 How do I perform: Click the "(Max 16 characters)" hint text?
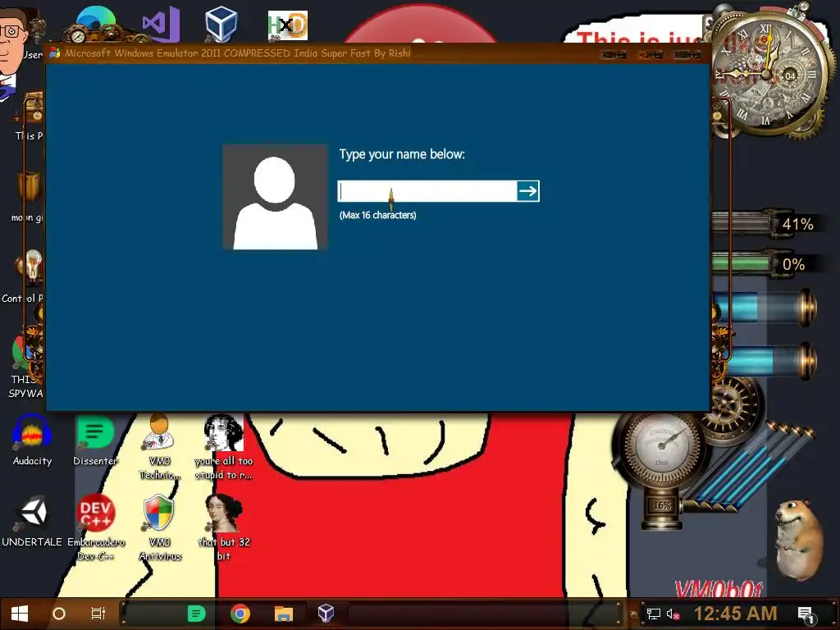pos(377,216)
